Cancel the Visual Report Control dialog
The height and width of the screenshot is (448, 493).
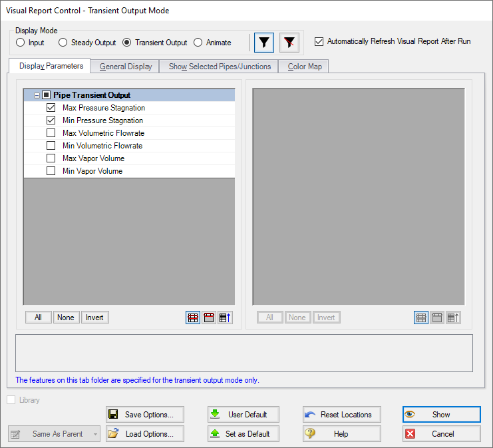442,434
